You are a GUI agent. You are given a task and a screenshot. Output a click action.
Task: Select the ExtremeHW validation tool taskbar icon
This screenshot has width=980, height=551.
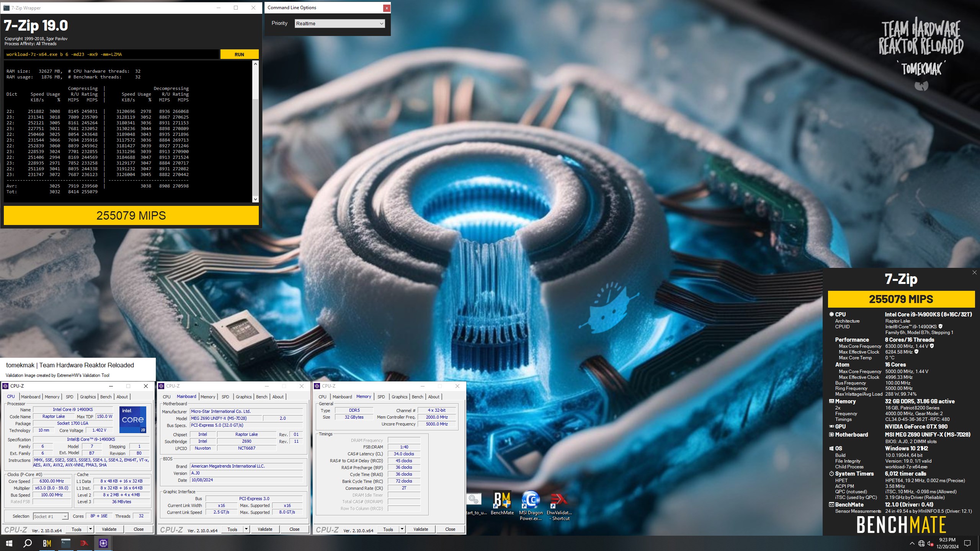click(84, 543)
